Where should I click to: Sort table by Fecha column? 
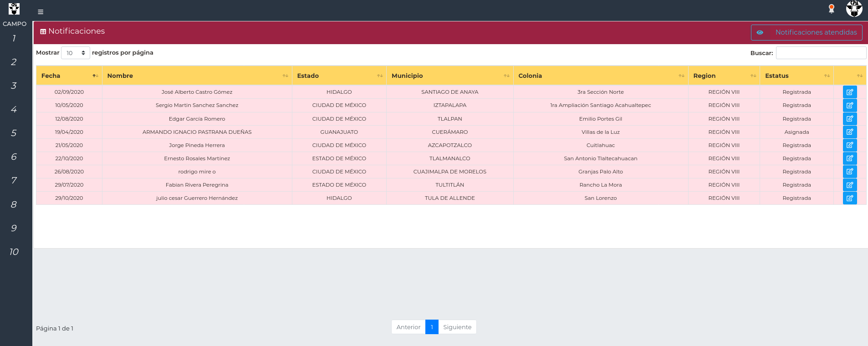tap(69, 76)
